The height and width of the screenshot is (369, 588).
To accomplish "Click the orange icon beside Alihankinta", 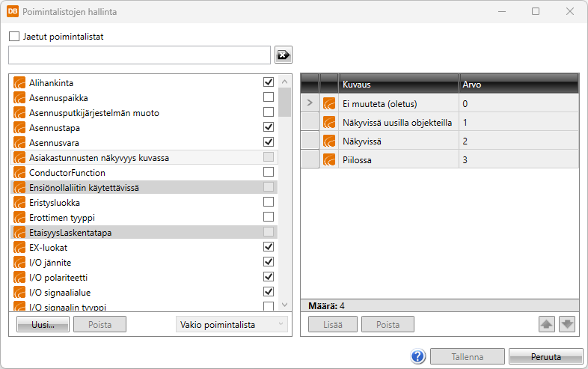I will point(19,82).
